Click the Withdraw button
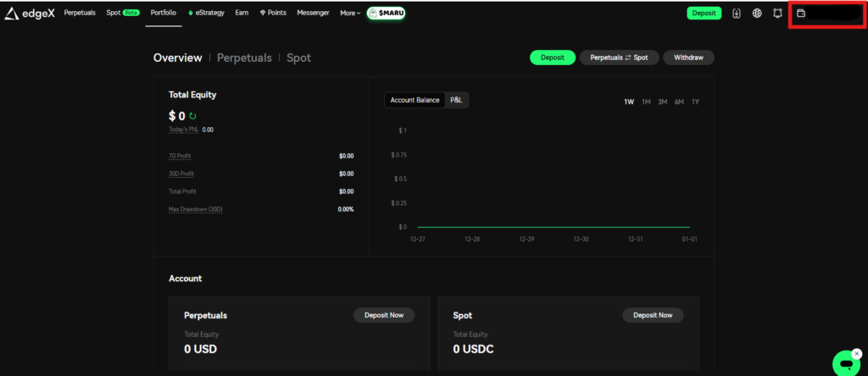The width and height of the screenshot is (868, 376). (688, 58)
